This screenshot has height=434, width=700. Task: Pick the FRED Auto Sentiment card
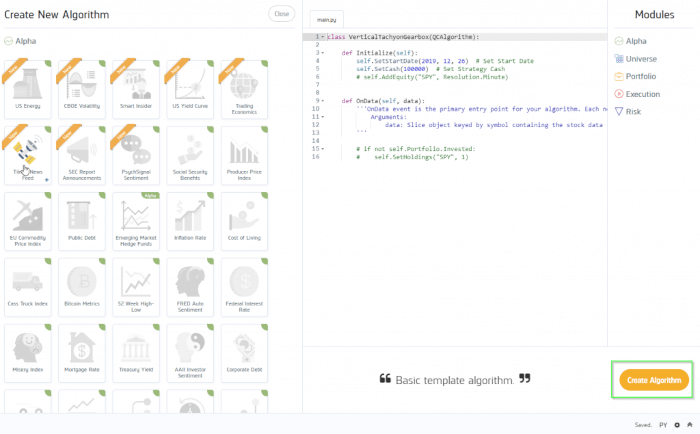pyautogui.click(x=190, y=287)
